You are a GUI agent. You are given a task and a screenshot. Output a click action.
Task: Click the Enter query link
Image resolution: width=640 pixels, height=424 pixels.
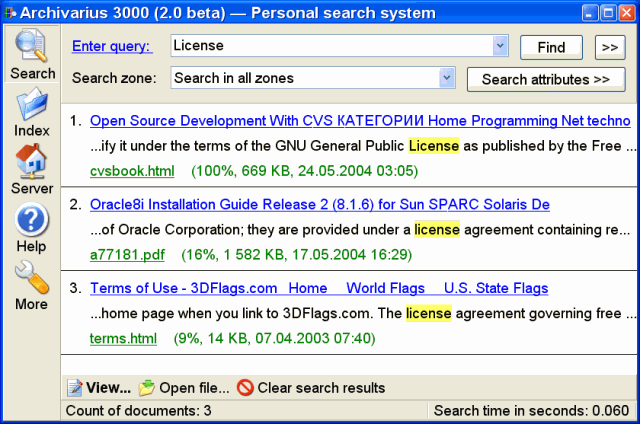(x=112, y=46)
